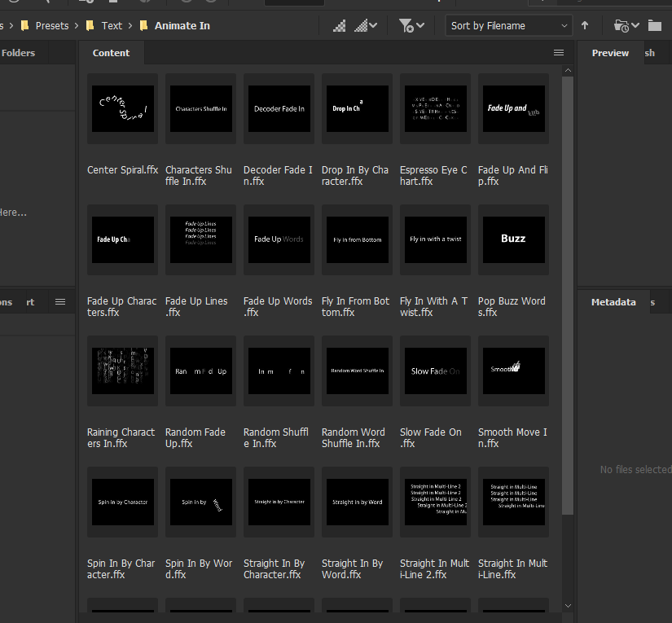This screenshot has height=623, width=672.
Task: Select Animate In in the breadcrumb path
Action: click(182, 26)
